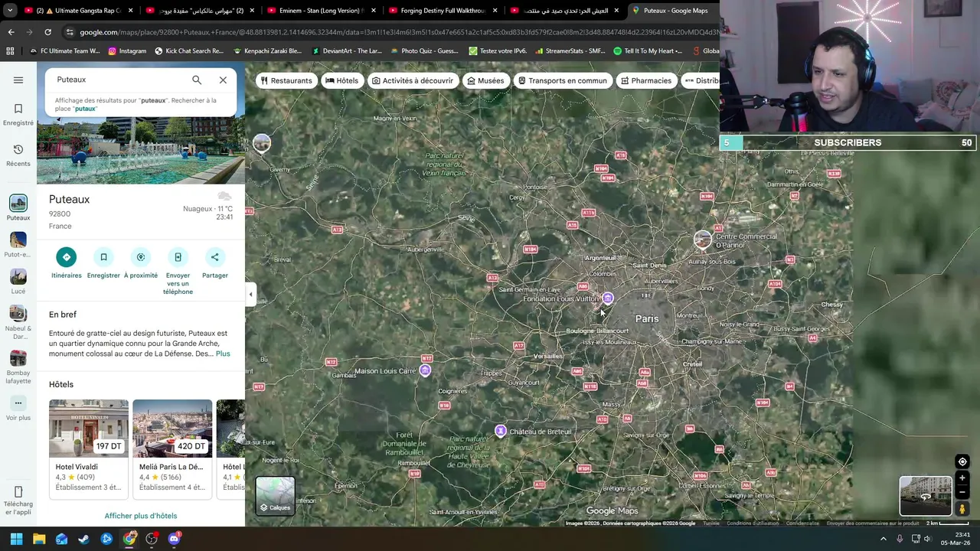Click the Chrome address bar

tap(398, 32)
